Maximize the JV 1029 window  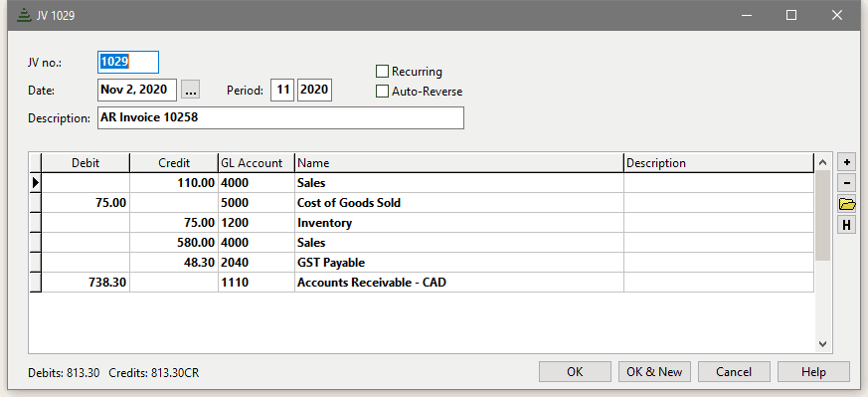pos(791,16)
